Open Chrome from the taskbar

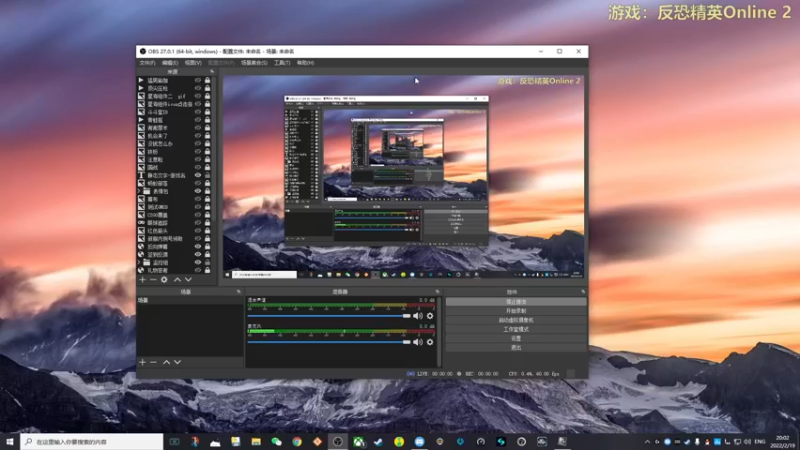pyautogui.click(x=296, y=441)
